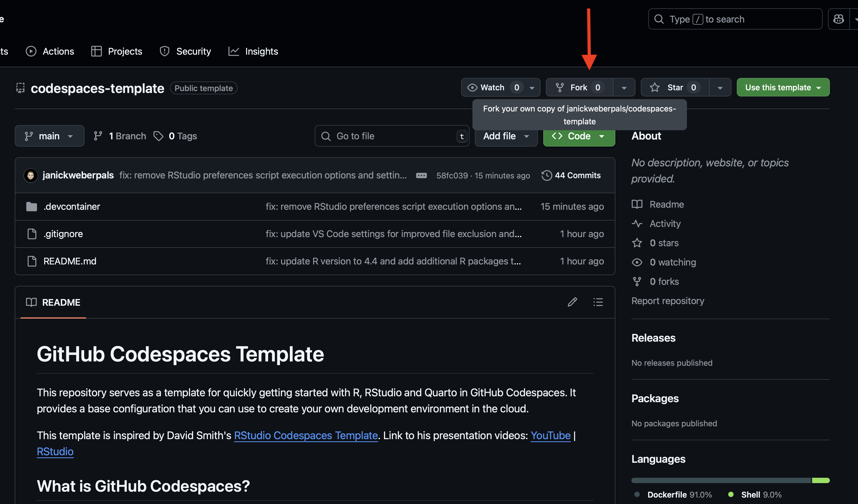Click the Shell language bar segment
This screenshot has height=504, width=858.
tap(820, 480)
